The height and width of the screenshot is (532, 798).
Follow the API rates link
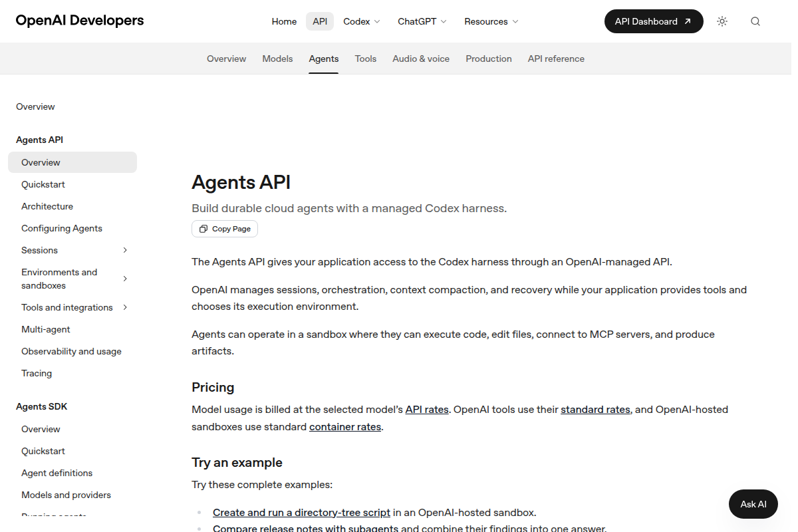[427, 410]
